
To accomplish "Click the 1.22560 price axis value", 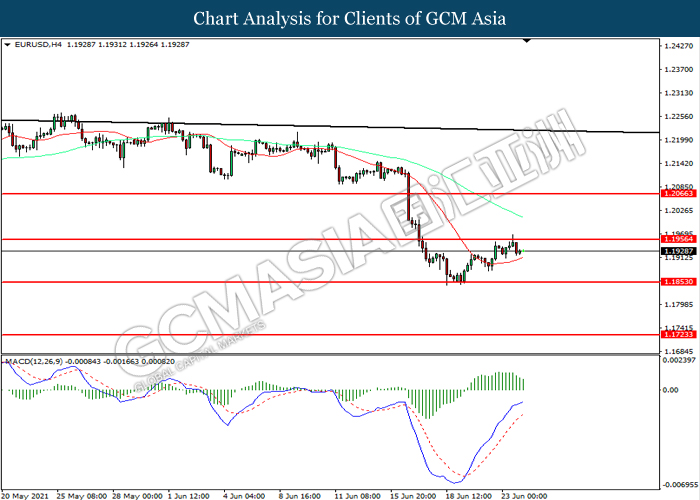I will [x=679, y=117].
